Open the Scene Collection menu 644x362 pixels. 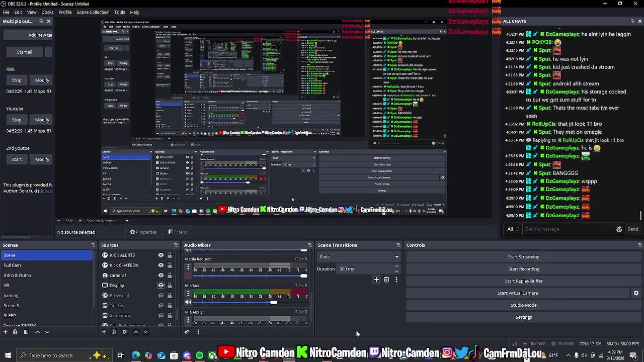coord(93,12)
